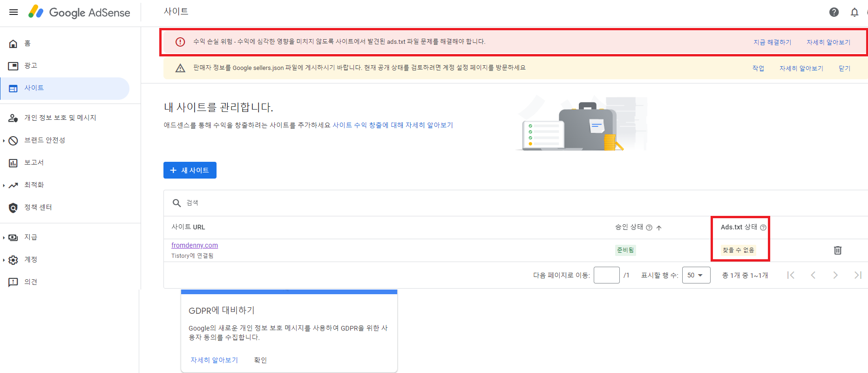Image resolution: width=868 pixels, height=373 pixels.
Task: Click the Ads.txt 상태 help tooltip icon
Action: (763, 228)
